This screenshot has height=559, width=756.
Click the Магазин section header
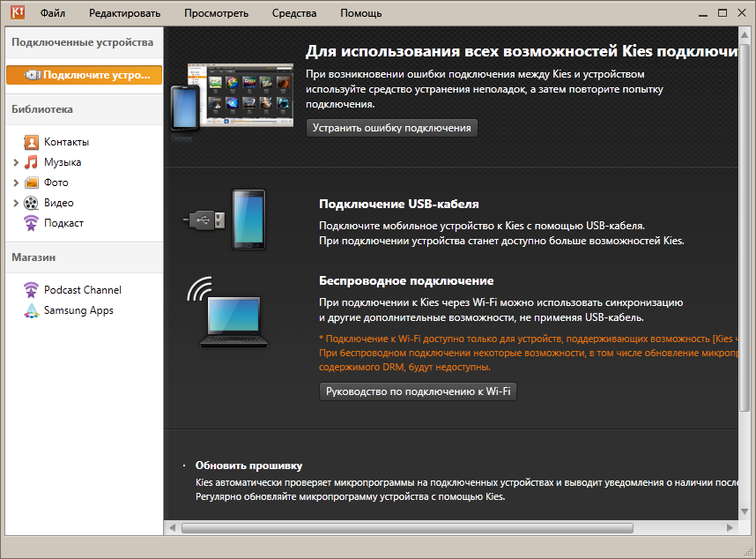(33, 257)
